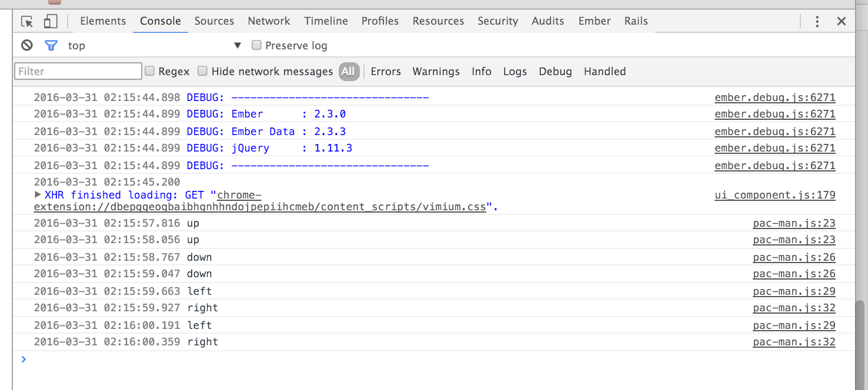Expand the XHR finished loading entry

[x=38, y=194]
